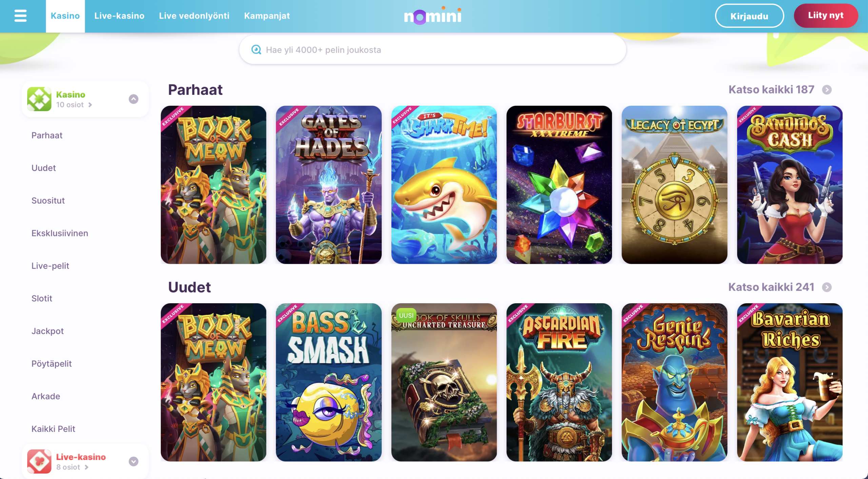
Task: Select Parhaat in the sidebar
Action: point(47,136)
